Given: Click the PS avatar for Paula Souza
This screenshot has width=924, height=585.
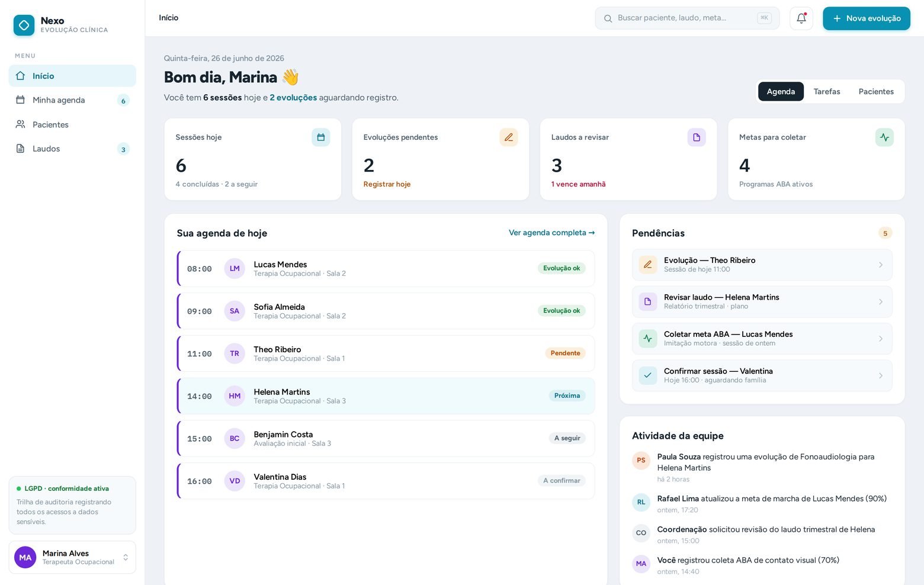Looking at the screenshot, I should [641, 461].
